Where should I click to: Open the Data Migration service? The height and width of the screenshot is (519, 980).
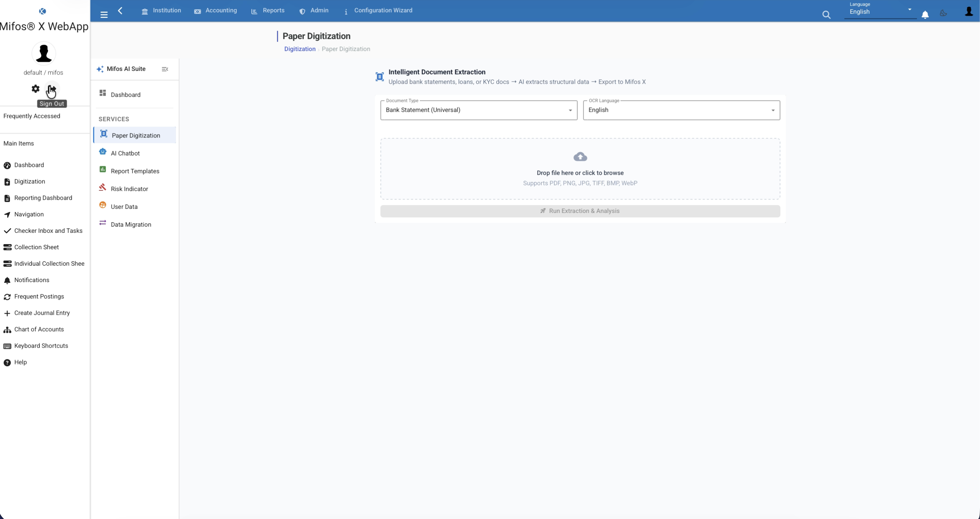135,225
